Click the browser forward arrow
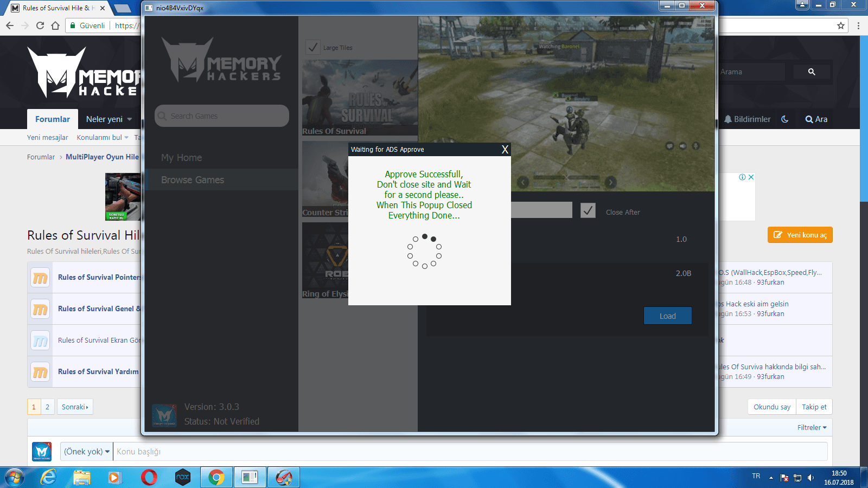 [x=24, y=25]
